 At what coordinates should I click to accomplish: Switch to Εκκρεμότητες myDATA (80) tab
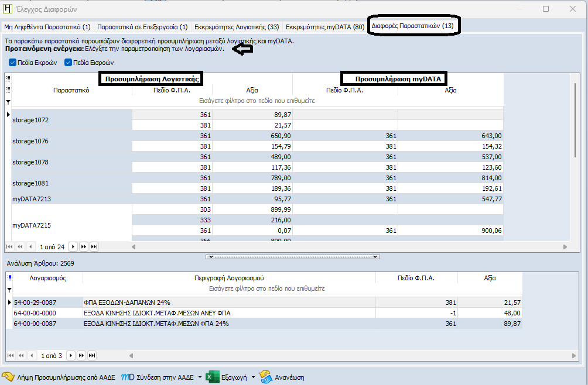tap(325, 27)
